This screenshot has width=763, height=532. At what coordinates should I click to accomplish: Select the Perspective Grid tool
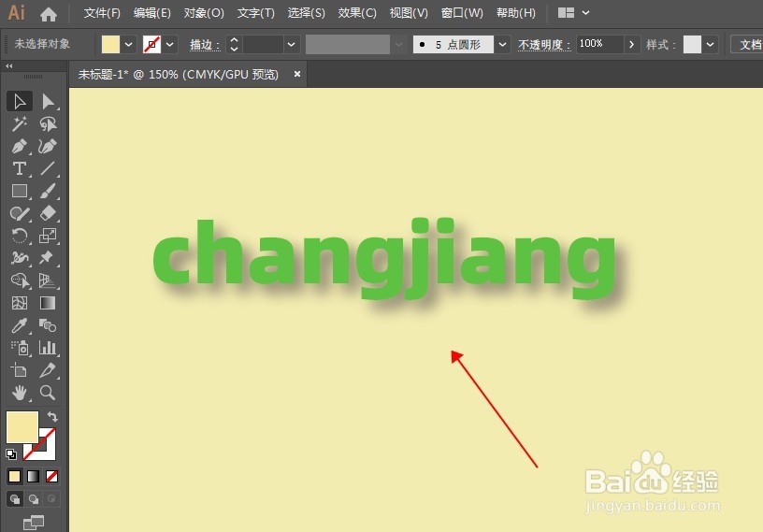tap(48, 280)
